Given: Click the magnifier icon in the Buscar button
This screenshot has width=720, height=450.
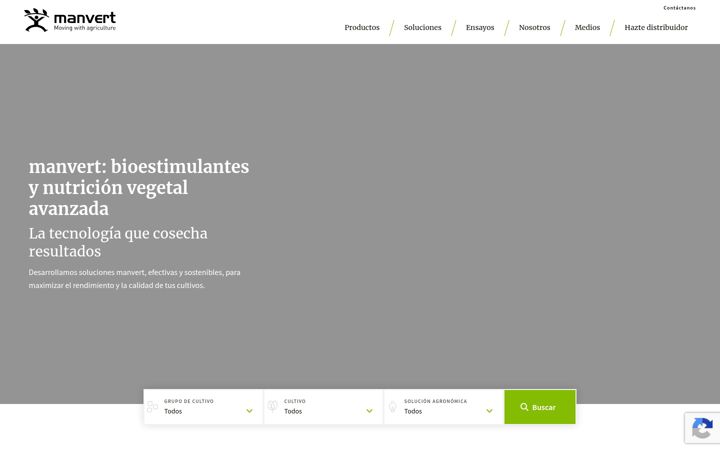Looking at the screenshot, I should pos(524,407).
